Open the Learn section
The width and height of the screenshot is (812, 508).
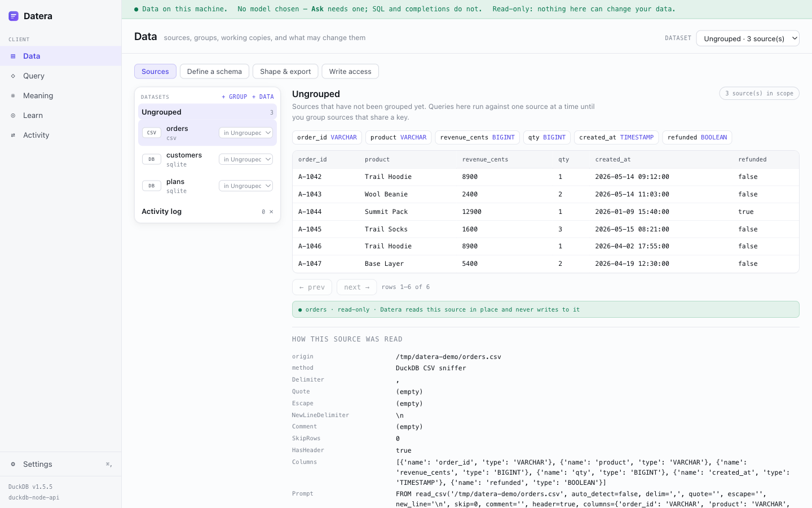(60, 115)
